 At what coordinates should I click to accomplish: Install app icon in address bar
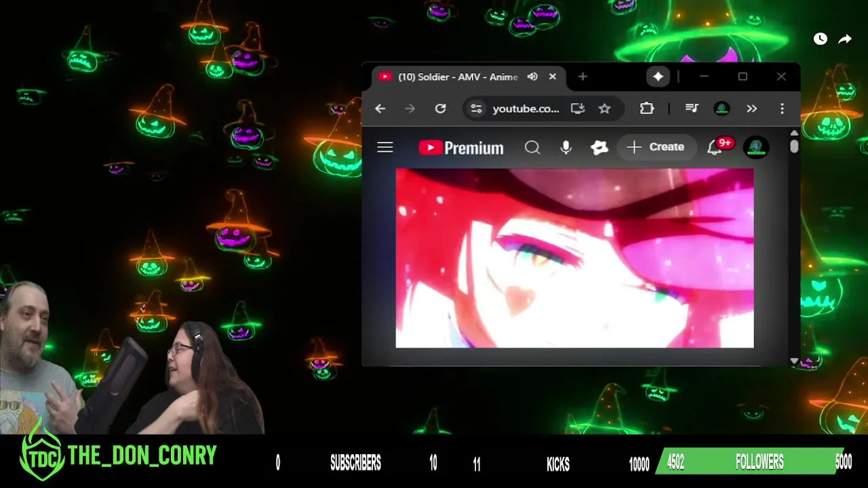pos(578,108)
